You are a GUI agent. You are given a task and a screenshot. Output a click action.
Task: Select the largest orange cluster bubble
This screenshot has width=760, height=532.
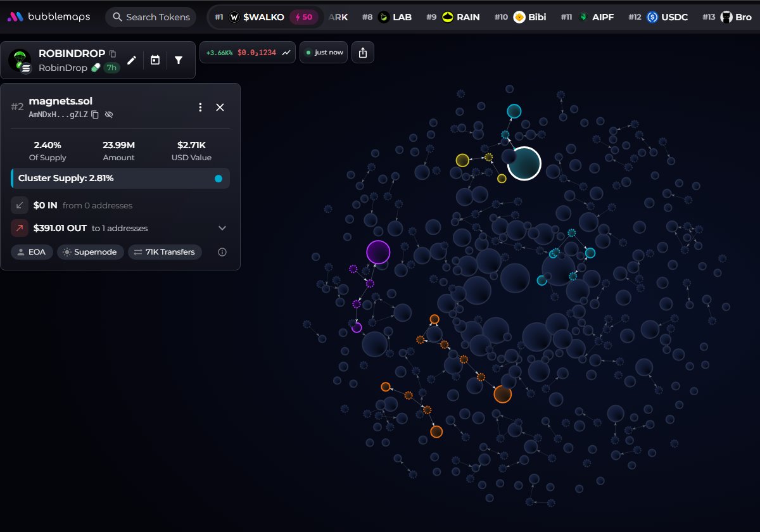502,394
